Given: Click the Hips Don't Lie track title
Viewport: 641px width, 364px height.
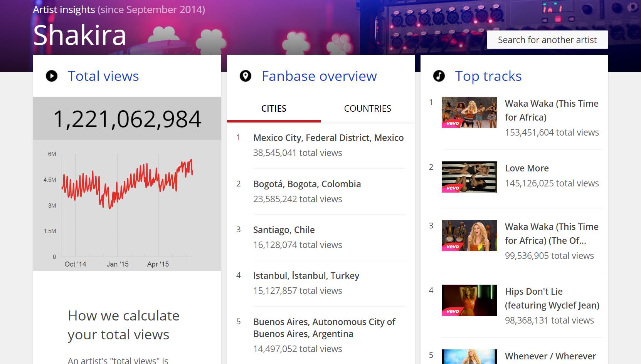Looking at the screenshot, I should (x=552, y=298).
